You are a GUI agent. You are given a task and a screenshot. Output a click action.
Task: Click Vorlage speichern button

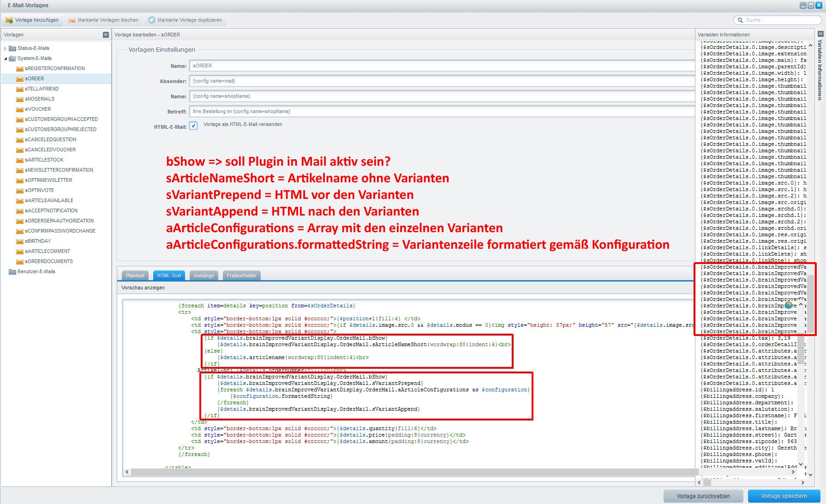pos(784,496)
